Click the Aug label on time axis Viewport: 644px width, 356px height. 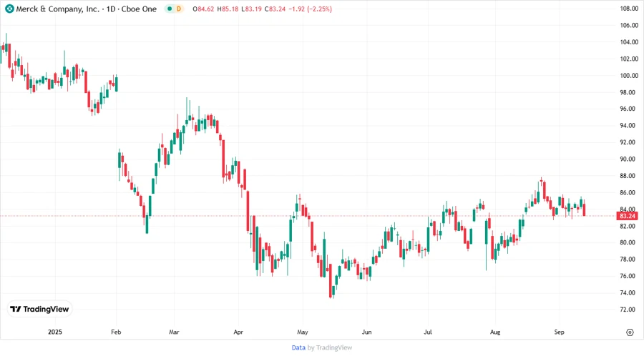point(495,332)
